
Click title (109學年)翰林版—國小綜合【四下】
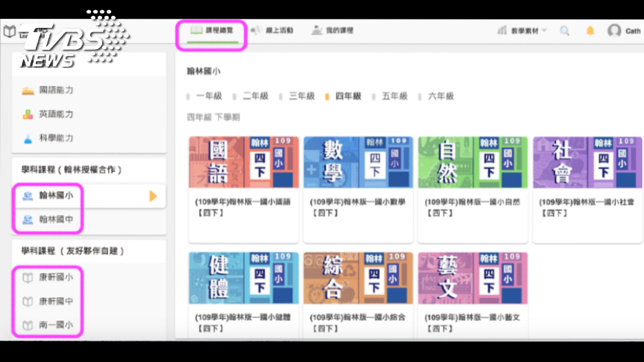tap(357, 323)
